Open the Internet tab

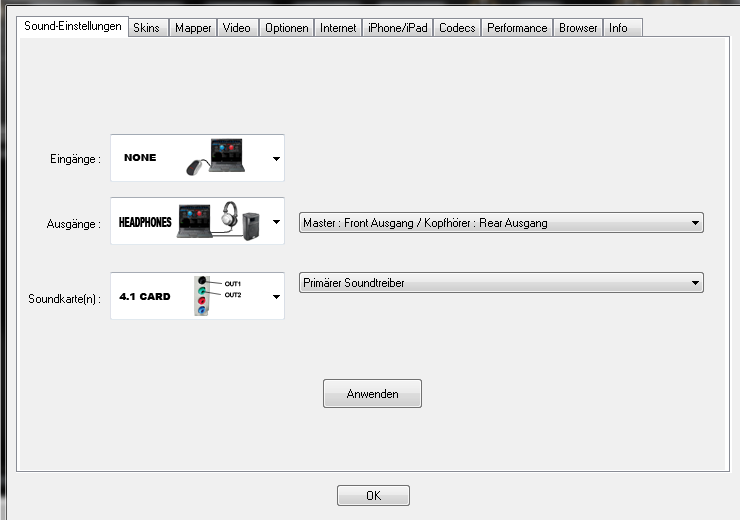338,28
